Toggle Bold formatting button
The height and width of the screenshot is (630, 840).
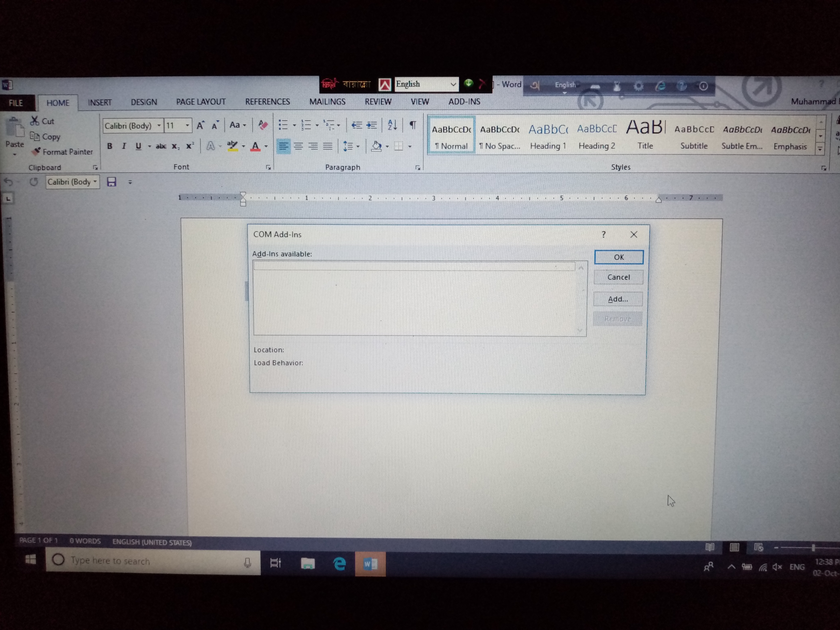tap(110, 146)
